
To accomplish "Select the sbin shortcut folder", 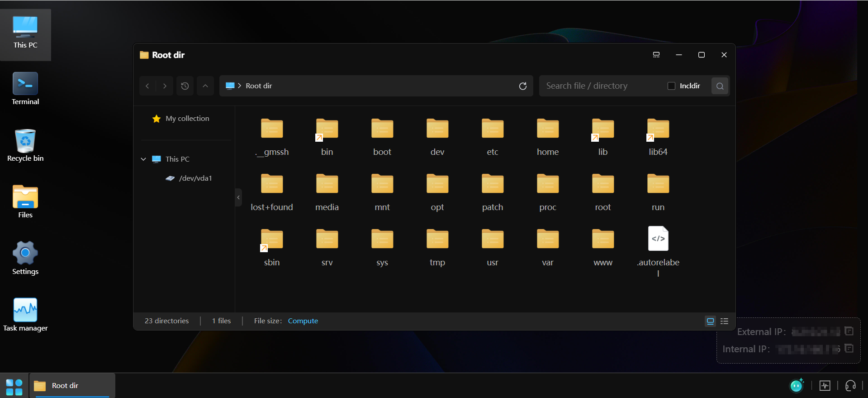I will [x=272, y=248].
